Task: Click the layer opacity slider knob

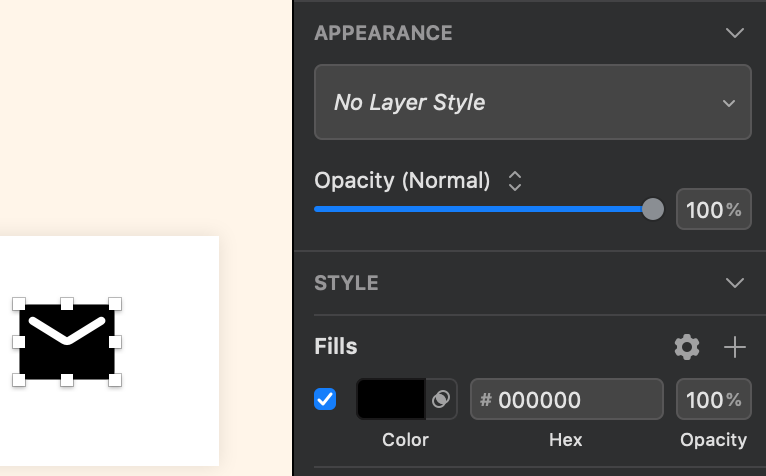Action: pyautogui.click(x=652, y=209)
